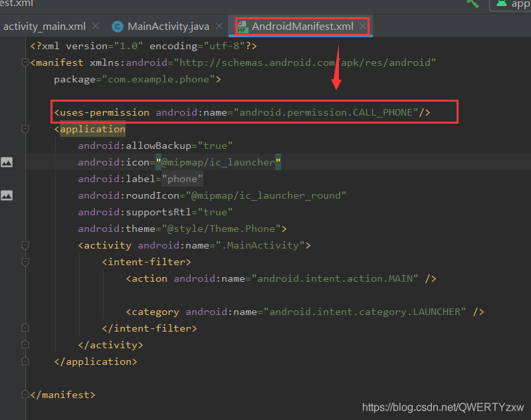Fold the activity element block
This screenshot has width=531, height=420.
coord(25,245)
